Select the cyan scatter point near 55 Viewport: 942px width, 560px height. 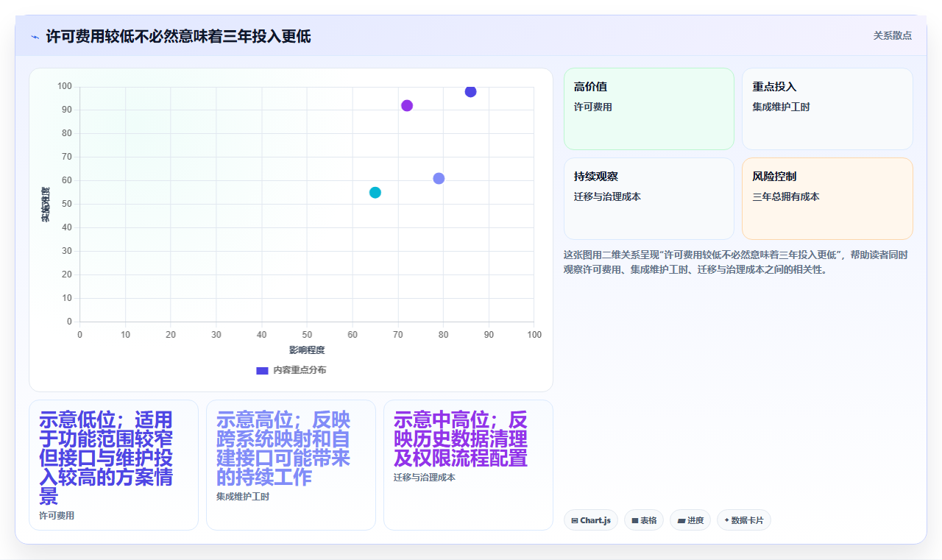pos(375,193)
